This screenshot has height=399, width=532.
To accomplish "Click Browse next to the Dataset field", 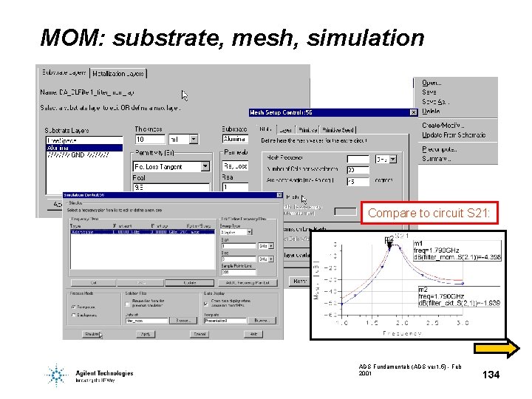I will tap(183, 320).
